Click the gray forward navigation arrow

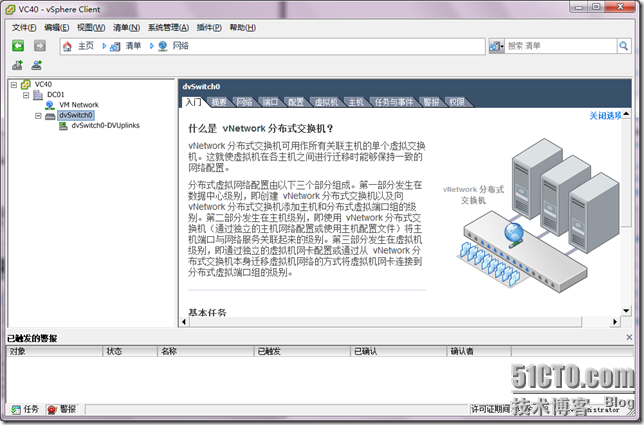coord(40,46)
